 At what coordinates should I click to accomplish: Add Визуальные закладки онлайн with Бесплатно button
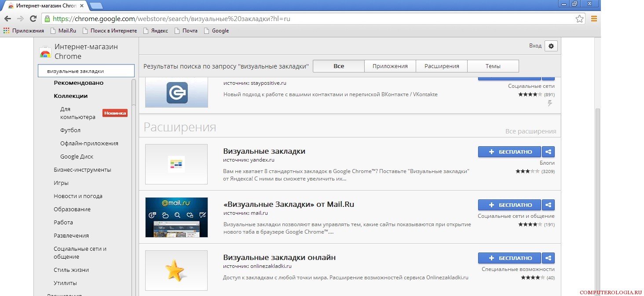pos(510,258)
